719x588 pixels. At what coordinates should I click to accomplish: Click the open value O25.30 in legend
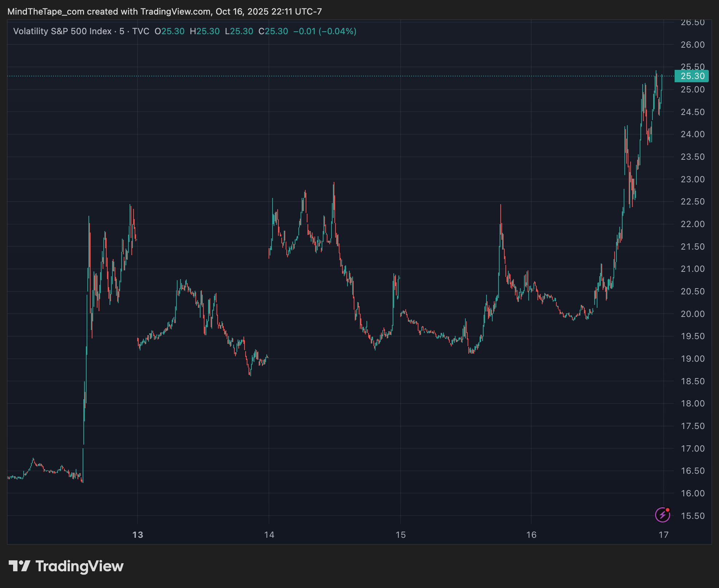coord(170,31)
